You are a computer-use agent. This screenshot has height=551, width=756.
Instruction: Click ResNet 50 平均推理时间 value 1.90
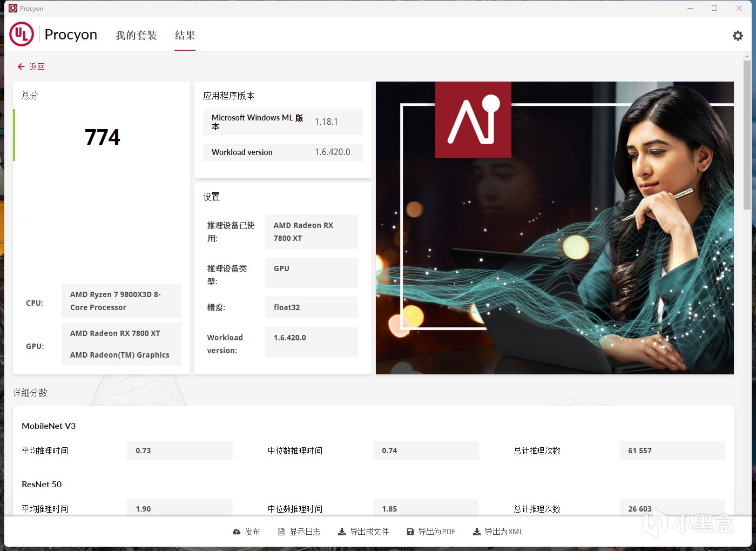tap(180, 508)
